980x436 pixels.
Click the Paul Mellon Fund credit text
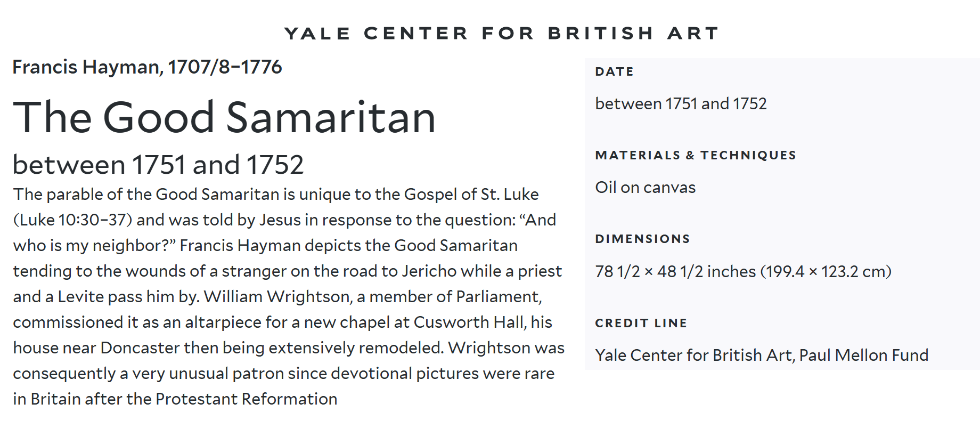[x=863, y=356]
